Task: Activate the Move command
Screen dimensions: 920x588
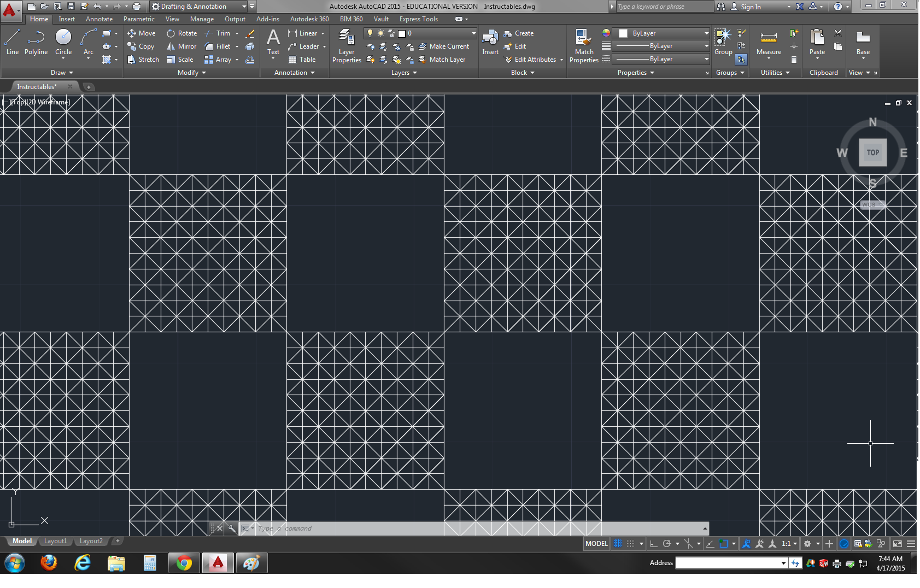Action: pyautogui.click(x=142, y=33)
